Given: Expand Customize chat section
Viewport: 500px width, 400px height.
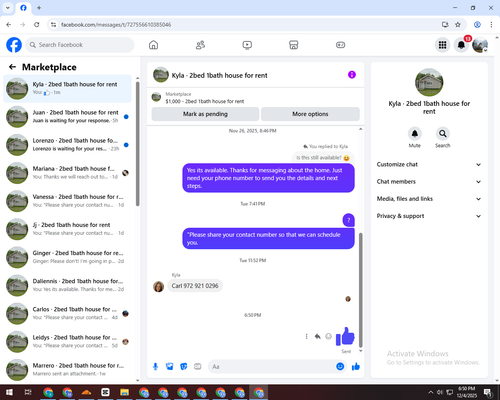Looking at the screenshot, I should [x=429, y=164].
